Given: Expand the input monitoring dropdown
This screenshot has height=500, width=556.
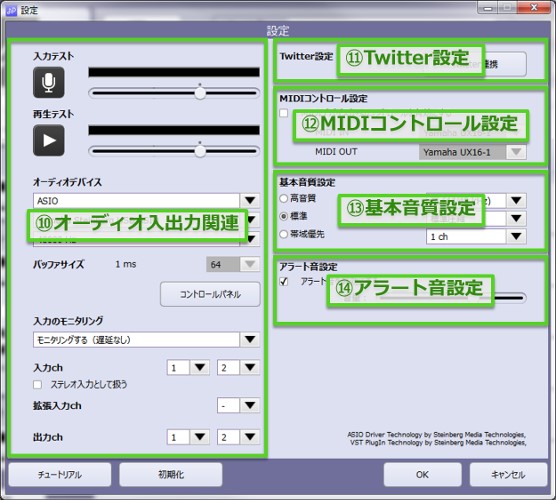Looking at the screenshot, I should (146, 340).
